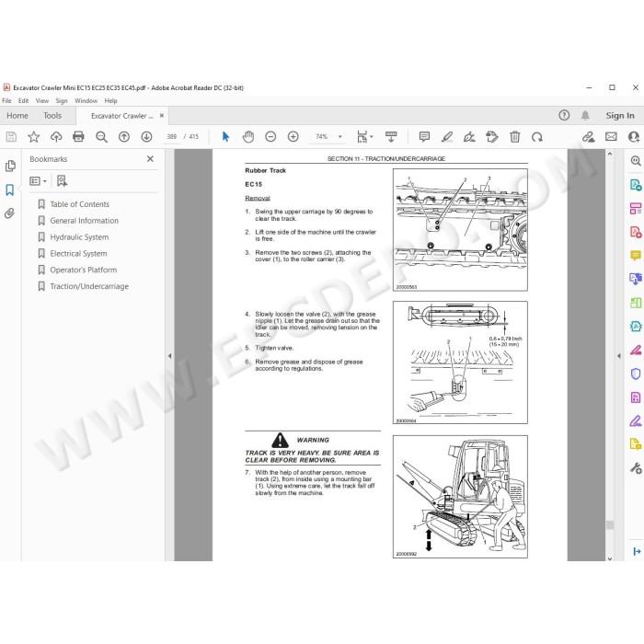Open the File menu

coord(7,100)
